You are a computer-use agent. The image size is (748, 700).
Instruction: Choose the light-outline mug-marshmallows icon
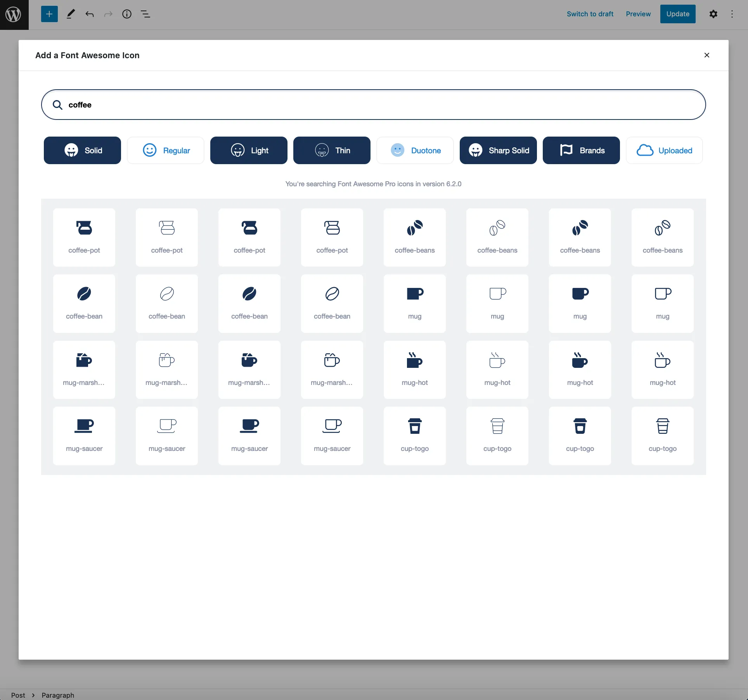332,370
